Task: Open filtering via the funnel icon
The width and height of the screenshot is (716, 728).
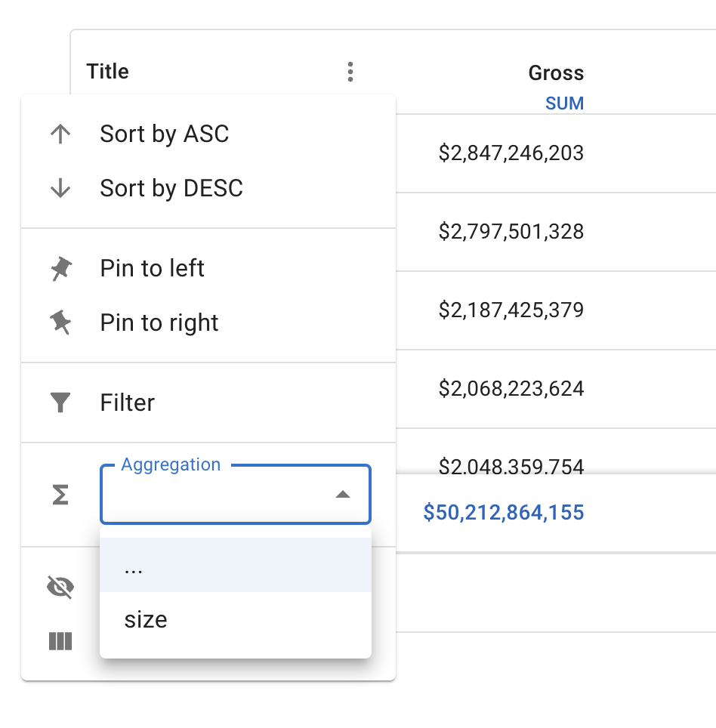Action: point(60,403)
